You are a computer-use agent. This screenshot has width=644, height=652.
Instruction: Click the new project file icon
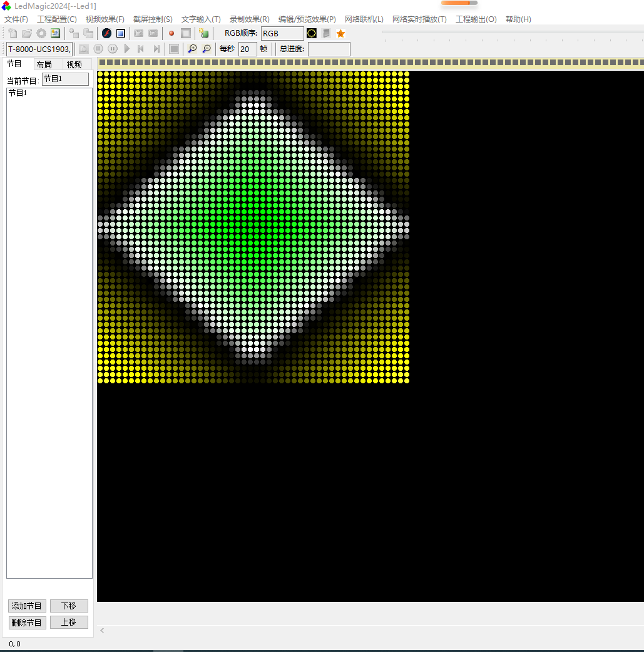[x=13, y=33]
